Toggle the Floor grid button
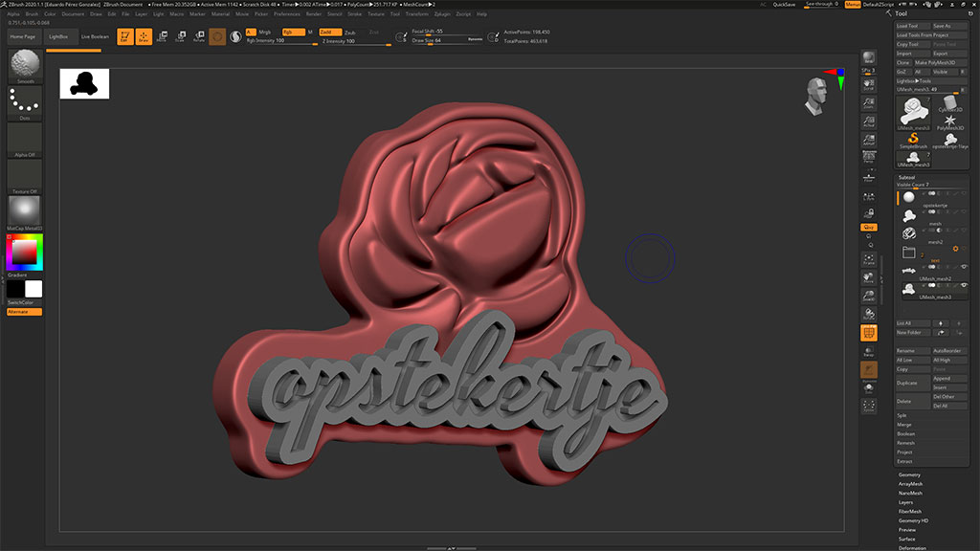Viewport: 980px width, 551px height. tap(869, 178)
